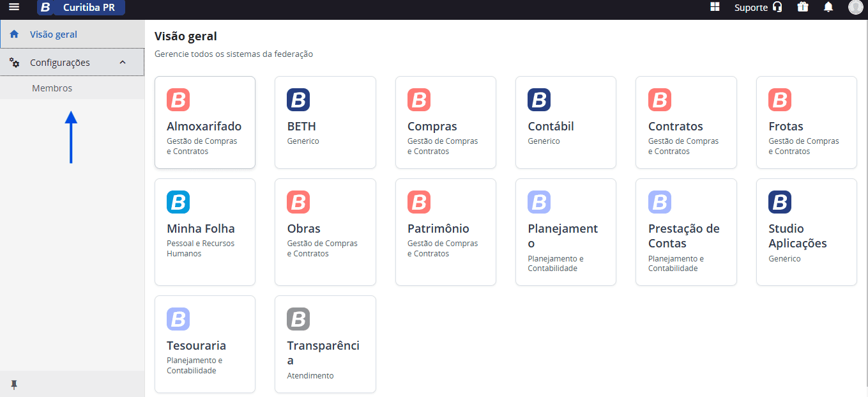
Task: Click the Almoxarifado system icon
Action: coord(178,100)
